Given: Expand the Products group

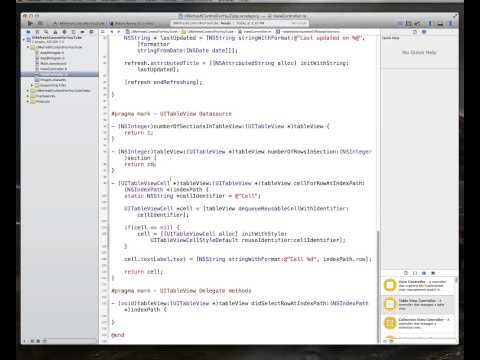Looking at the screenshot, I should point(28,101).
